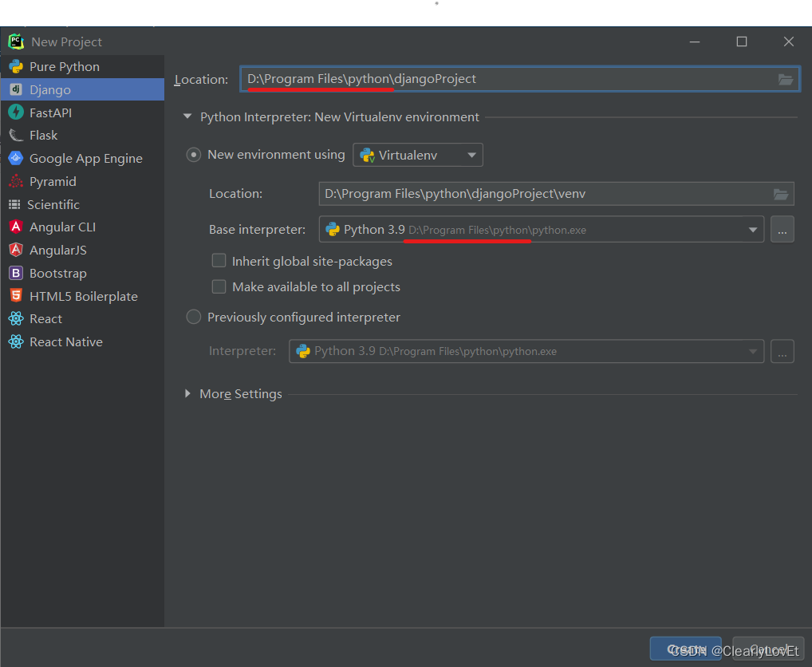Click Virtualenv python icon in combo box

(367, 155)
